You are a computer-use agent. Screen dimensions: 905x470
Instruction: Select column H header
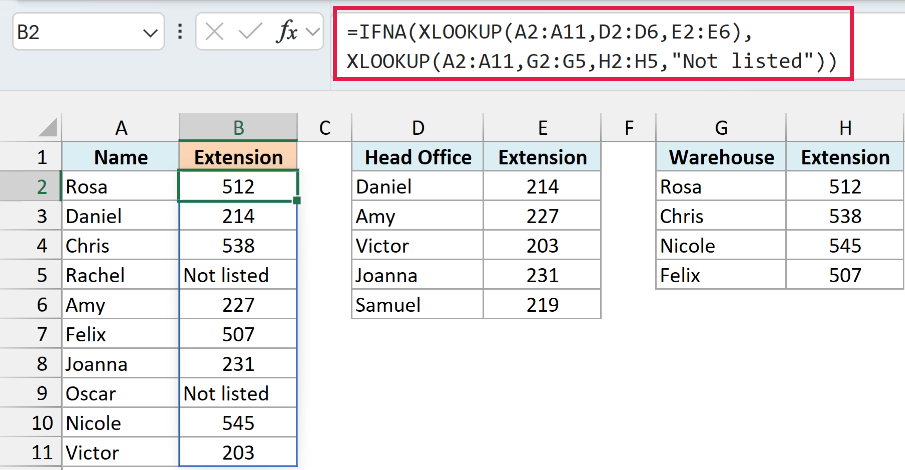click(845, 128)
